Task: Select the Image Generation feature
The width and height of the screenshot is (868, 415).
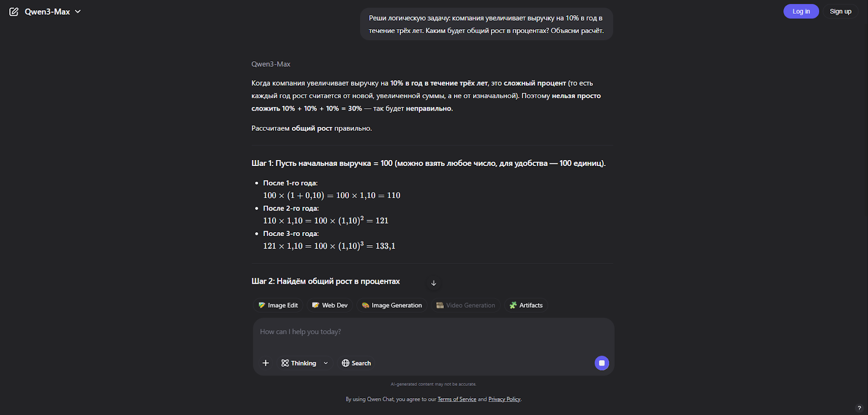Action: (392, 305)
